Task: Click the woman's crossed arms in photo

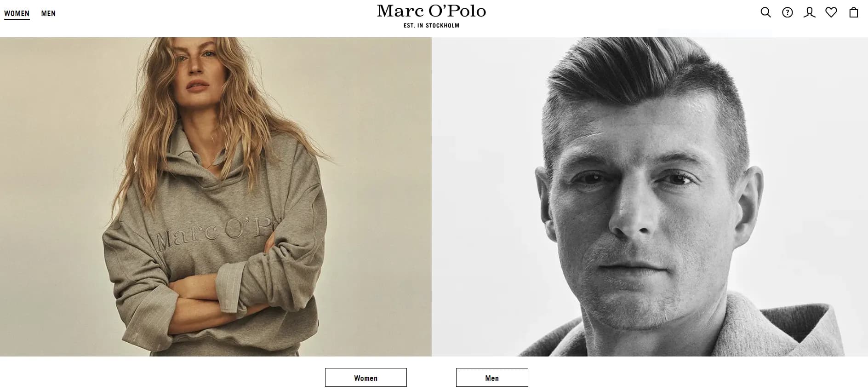Action: pos(221,294)
